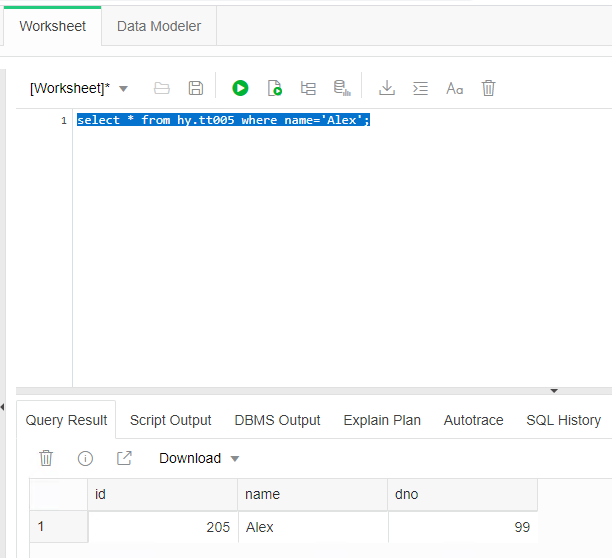Open the Explain Plan toolbar icon
The height and width of the screenshot is (558, 612).
pos(308,88)
